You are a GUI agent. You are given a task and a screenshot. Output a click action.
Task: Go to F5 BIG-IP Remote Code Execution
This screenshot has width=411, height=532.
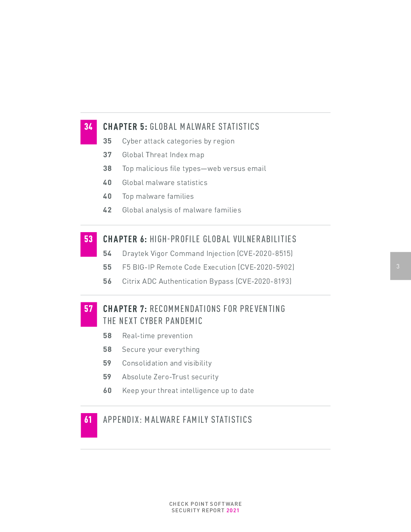click(x=208, y=267)
